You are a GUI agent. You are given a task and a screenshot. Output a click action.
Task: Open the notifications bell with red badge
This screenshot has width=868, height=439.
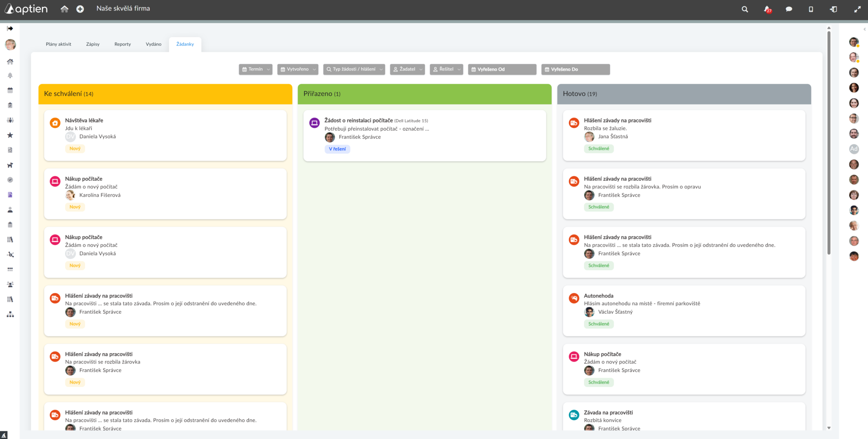767,9
